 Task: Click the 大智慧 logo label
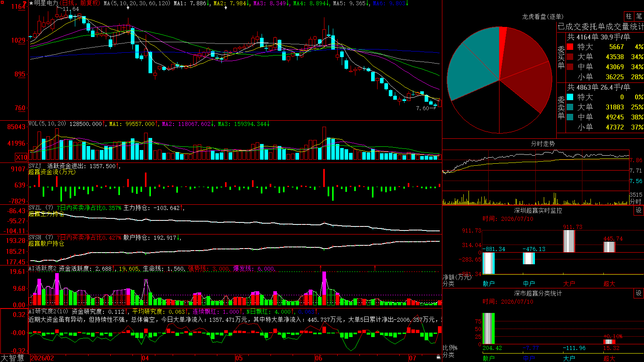(12, 358)
